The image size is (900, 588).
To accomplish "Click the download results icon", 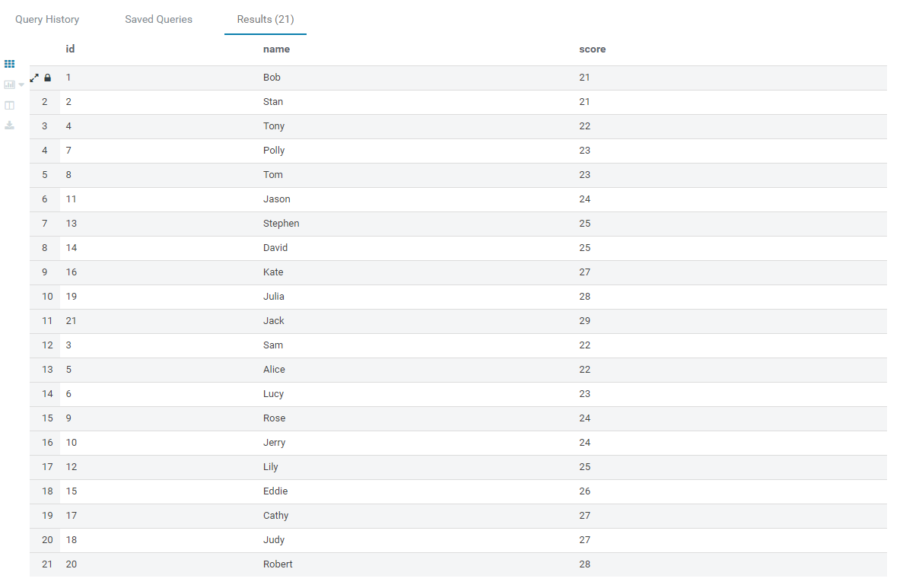I will [x=10, y=125].
